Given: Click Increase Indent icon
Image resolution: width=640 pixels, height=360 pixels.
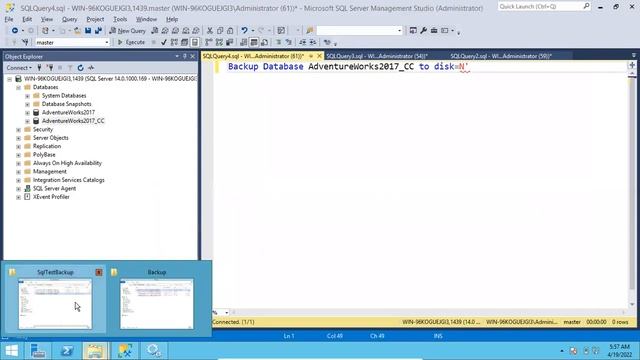Looking at the screenshot, I should (x=313, y=42).
